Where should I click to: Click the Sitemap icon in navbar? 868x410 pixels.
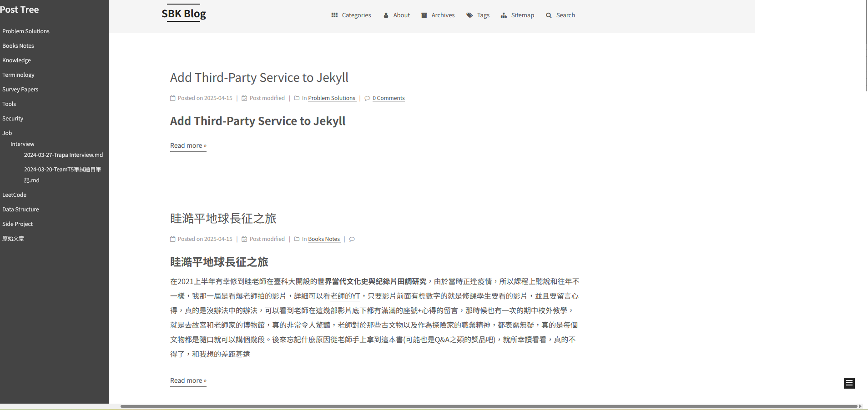click(504, 15)
